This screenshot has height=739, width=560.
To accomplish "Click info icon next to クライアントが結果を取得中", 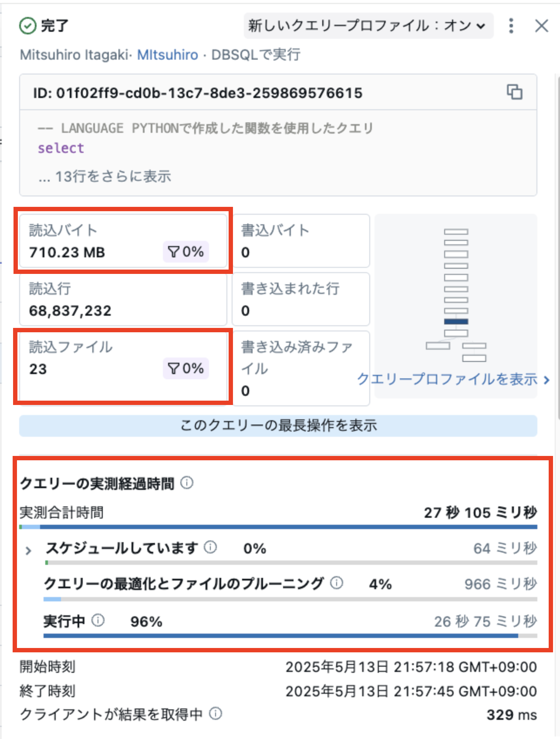I will point(216,713).
